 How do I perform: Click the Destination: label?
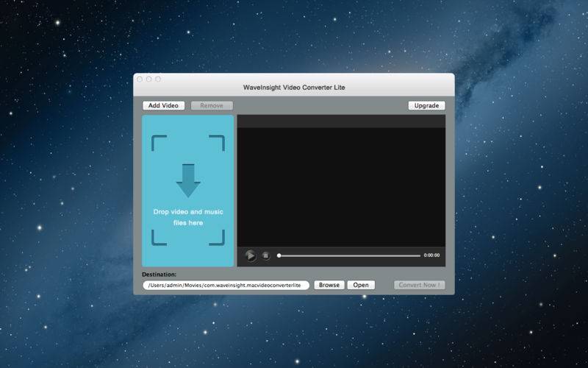[159, 275]
